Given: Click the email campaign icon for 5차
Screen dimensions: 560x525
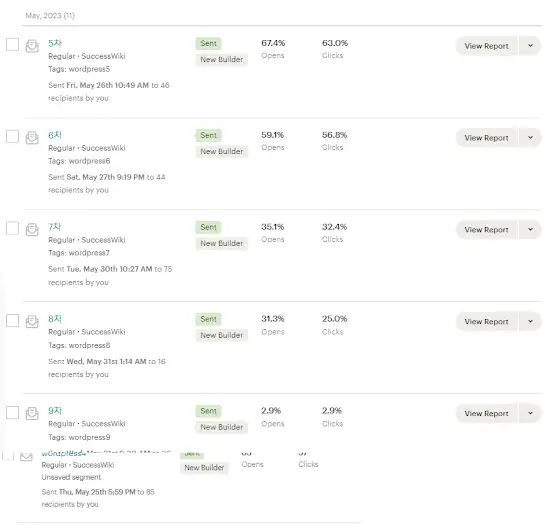Looking at the screenshot, I should pyautogui.click(x=32, y=46).
